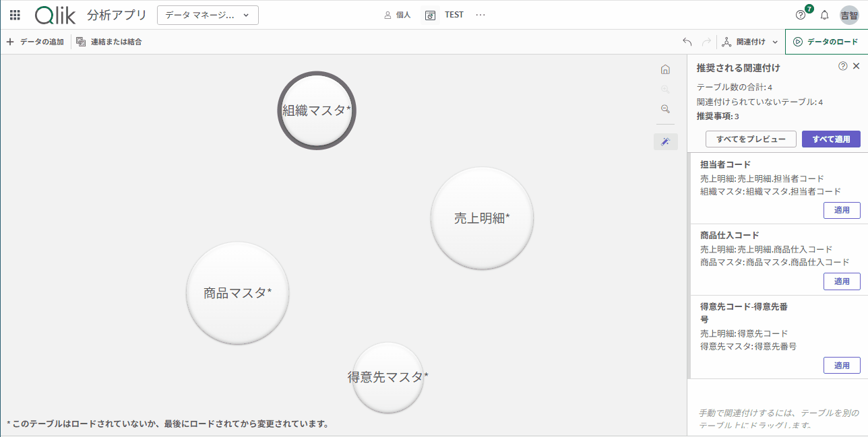Apply the 担当者コード association recommendation
Screen dimensions: 868x437
pos(842,210)
